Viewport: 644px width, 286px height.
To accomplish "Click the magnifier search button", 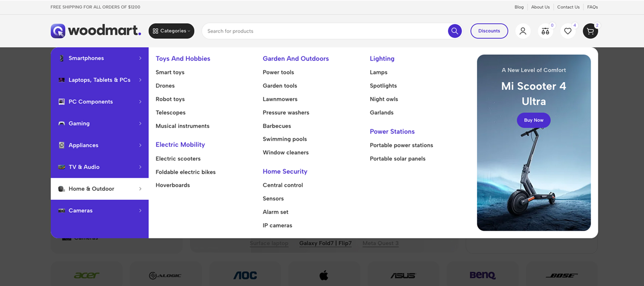I will pyautogui.click(x=455, y=31).
